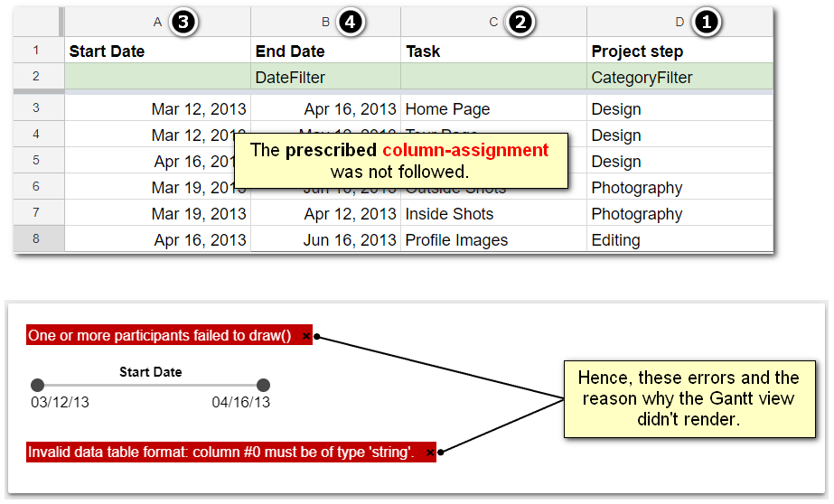Select the 'Profile Images' cell
The width and height of the screenshot is (834, 504).
(x=493, y=240)
